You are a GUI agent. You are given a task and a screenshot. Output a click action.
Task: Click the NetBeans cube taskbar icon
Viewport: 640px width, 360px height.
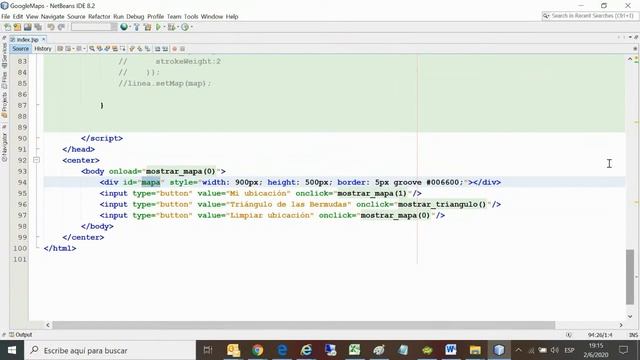pyautogui.click(x=499, y=350)
